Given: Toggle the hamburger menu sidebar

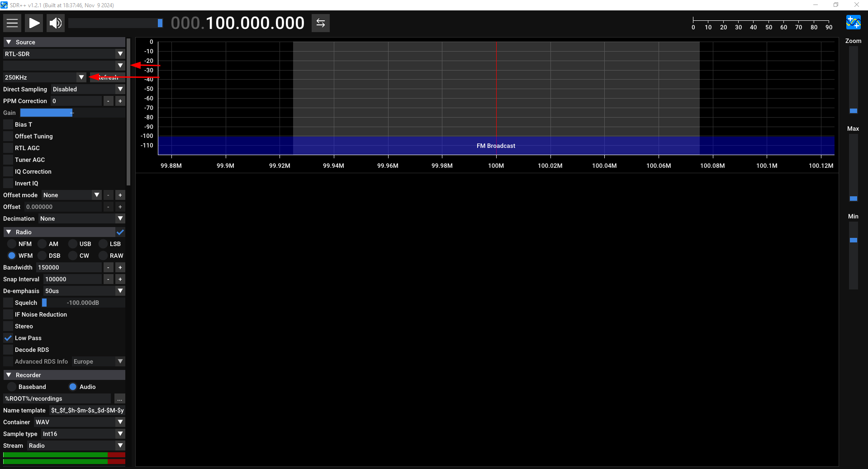Looking at the screenshot, I should [12, 23].
